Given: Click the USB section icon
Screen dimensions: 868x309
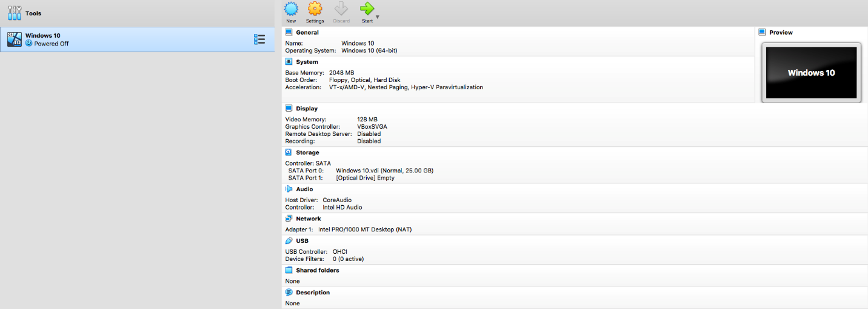Looking at the screenshot, I should pos(289,240).
